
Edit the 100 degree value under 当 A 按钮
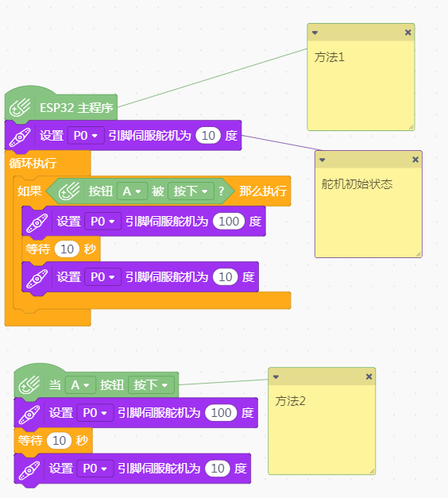click(221, 413)
